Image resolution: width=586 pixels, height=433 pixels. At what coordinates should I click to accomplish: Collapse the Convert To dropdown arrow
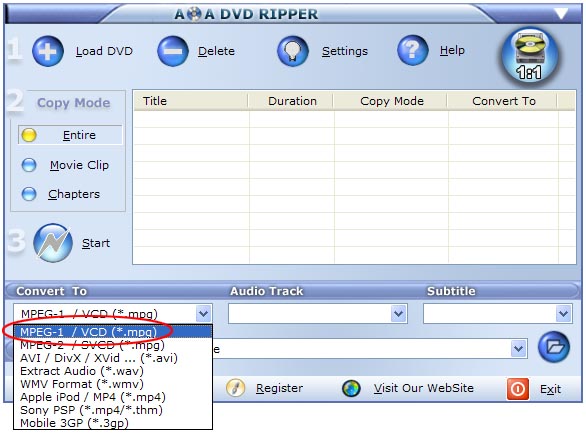204,313
